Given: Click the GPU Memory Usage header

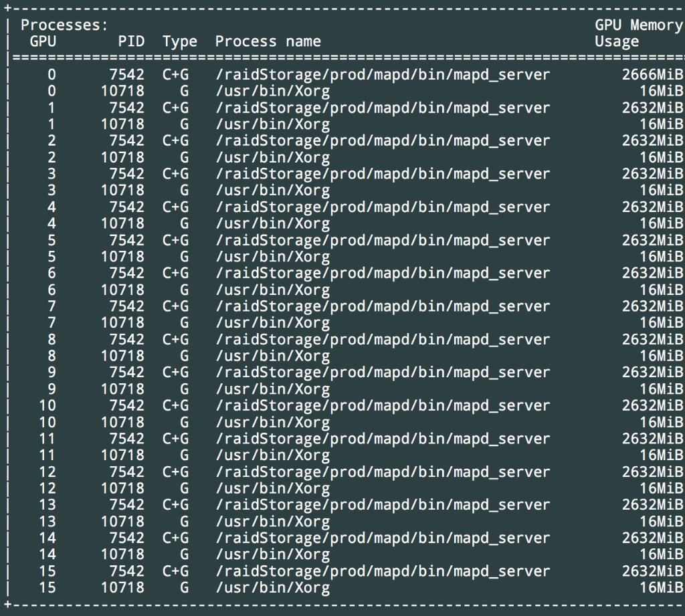Looking at the screenshot, I should coord(635,32).
